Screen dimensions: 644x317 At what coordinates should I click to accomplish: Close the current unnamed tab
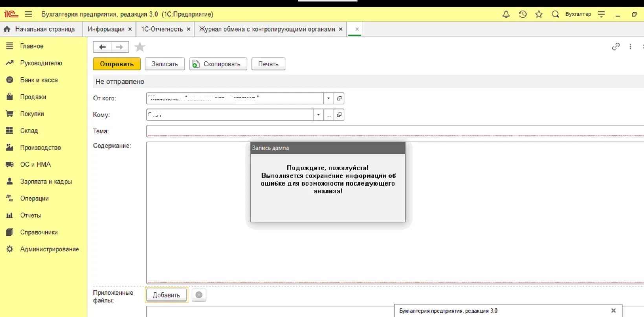357,29
